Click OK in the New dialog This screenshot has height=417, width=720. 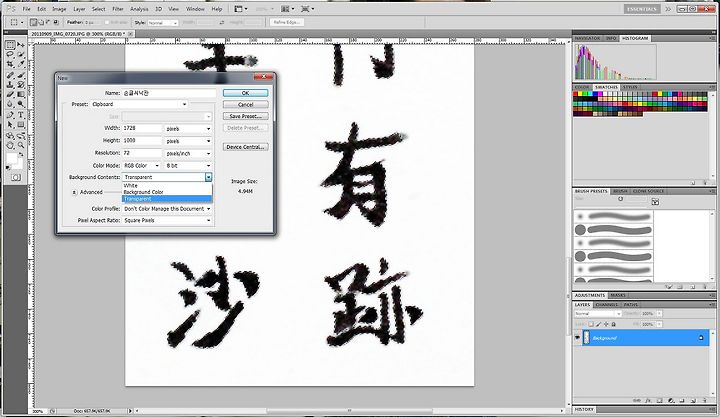pos(246,93)
